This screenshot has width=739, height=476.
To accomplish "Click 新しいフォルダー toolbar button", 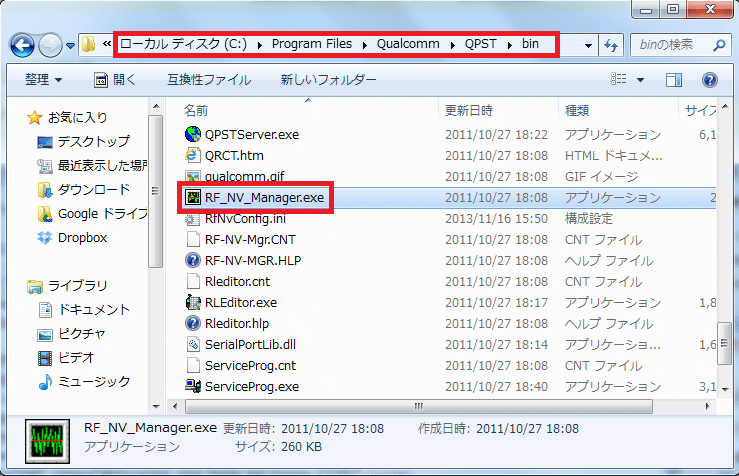I will click(x=328, y=80).
